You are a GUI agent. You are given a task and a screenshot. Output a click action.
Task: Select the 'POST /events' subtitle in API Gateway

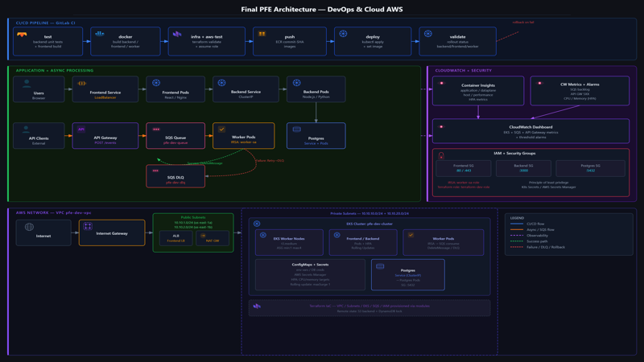[105, 143]
